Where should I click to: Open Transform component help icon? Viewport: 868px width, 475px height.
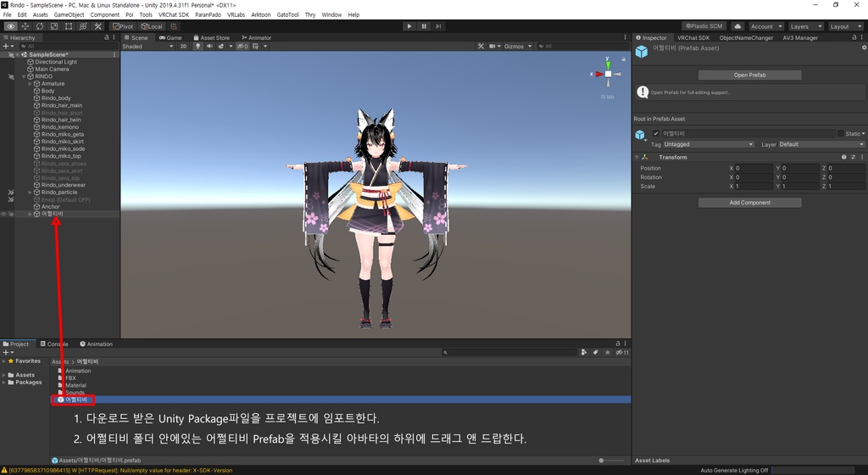843,157
